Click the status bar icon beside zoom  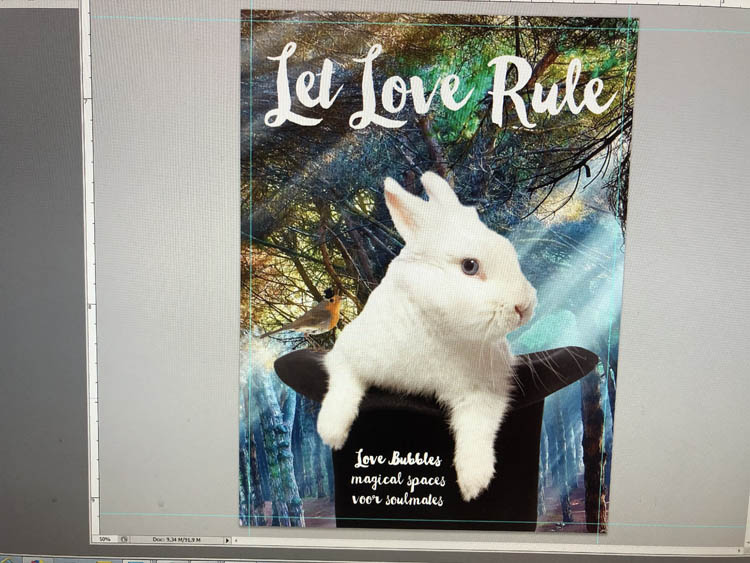click(124, 539)
